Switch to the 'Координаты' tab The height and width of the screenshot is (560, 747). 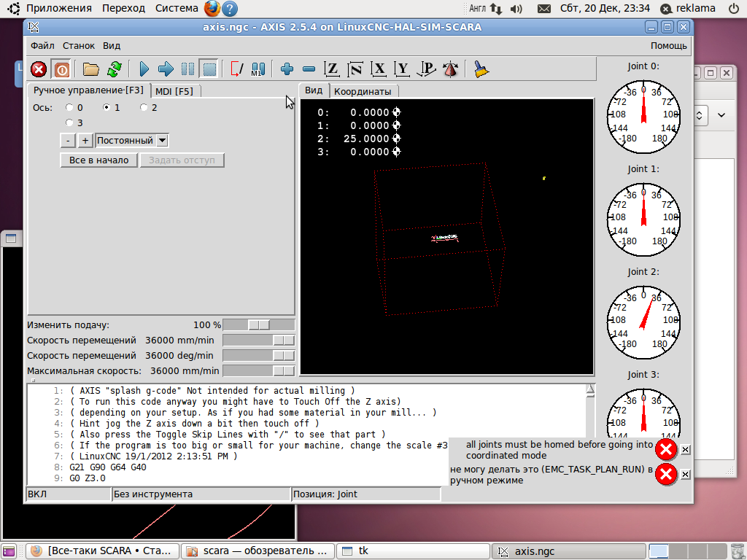(362, 91)
